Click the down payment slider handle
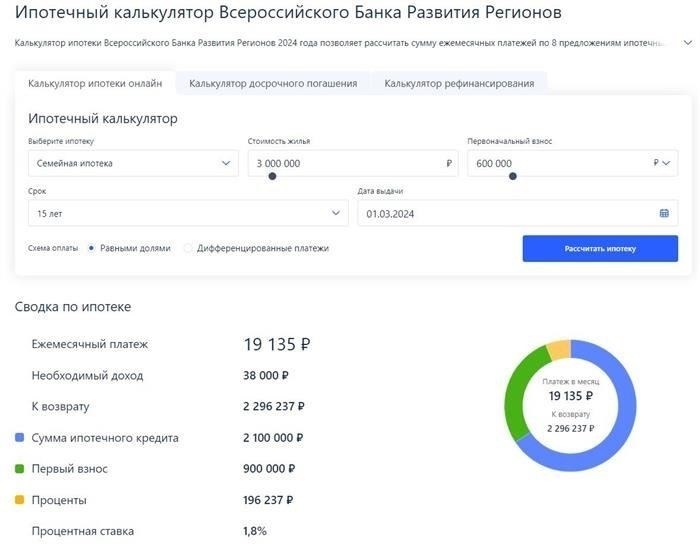 click(x=513, y=176)
